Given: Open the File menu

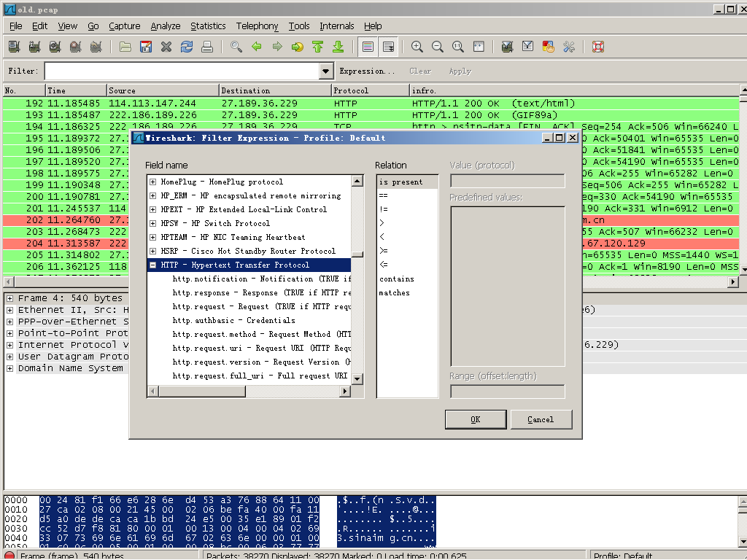Looking at the screenshot, I should pos(16,26).
